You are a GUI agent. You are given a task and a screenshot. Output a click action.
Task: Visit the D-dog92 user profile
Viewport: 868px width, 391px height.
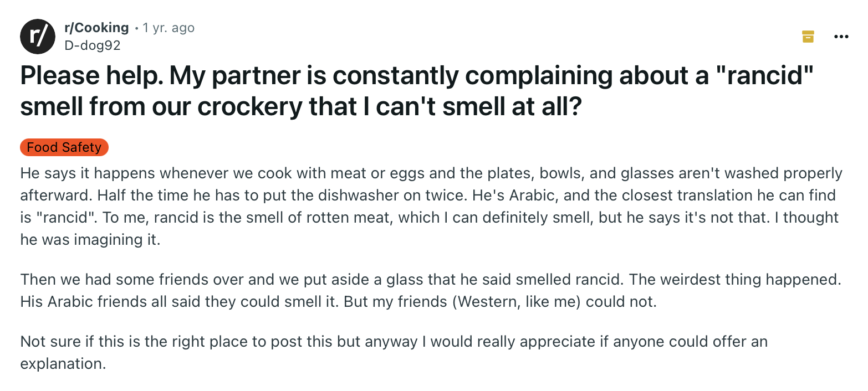pos(92,45)
